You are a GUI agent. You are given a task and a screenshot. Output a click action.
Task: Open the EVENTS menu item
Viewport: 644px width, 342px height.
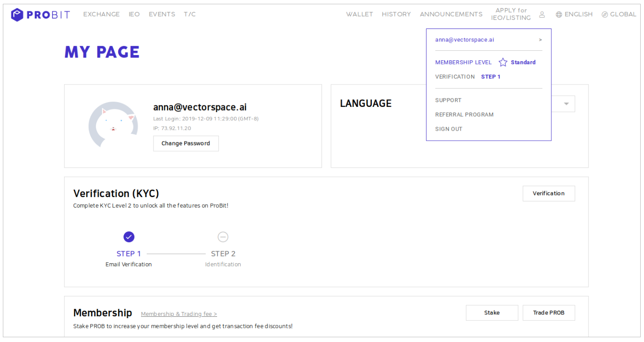[162, 14]
